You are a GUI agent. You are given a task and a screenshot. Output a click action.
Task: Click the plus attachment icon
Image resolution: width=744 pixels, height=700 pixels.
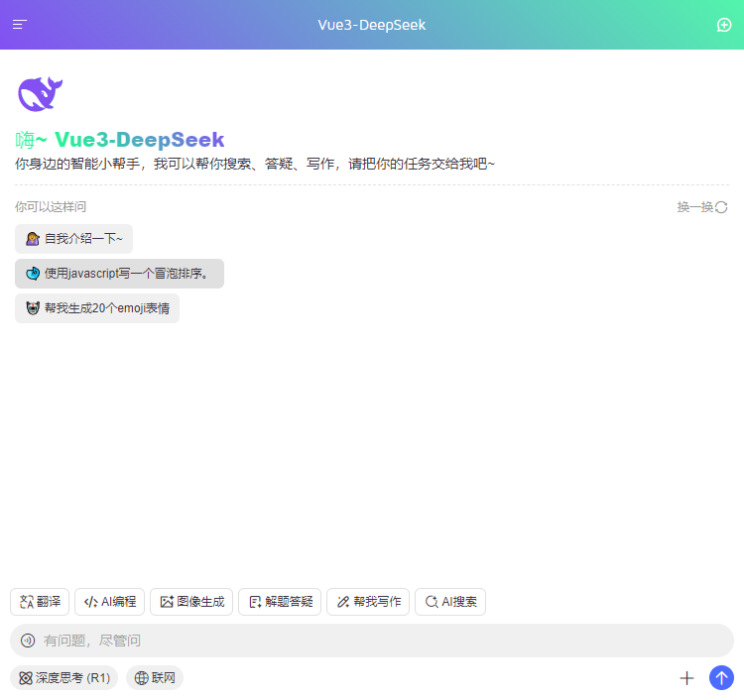click(x=686, y=678)
